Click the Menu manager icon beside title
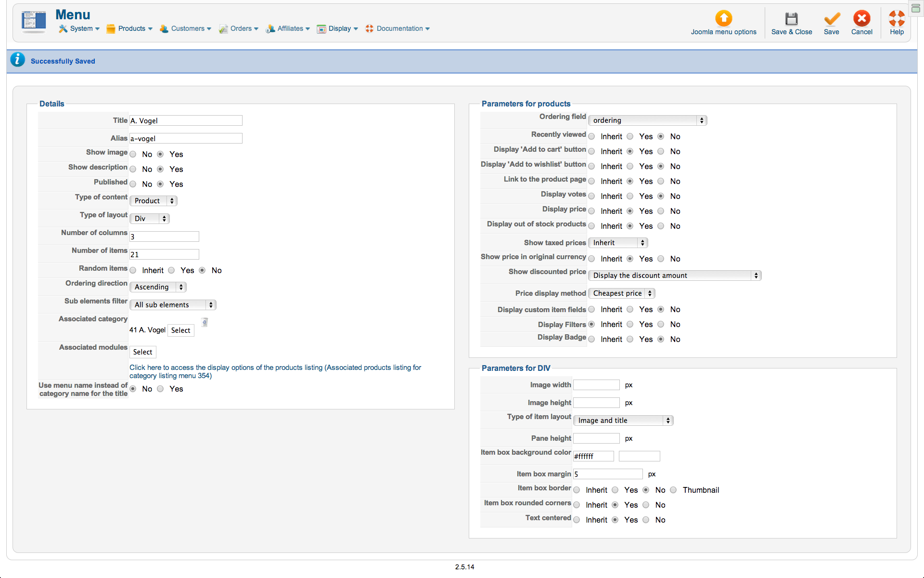The height and width of the screenshot is (578, 924). 34,21
